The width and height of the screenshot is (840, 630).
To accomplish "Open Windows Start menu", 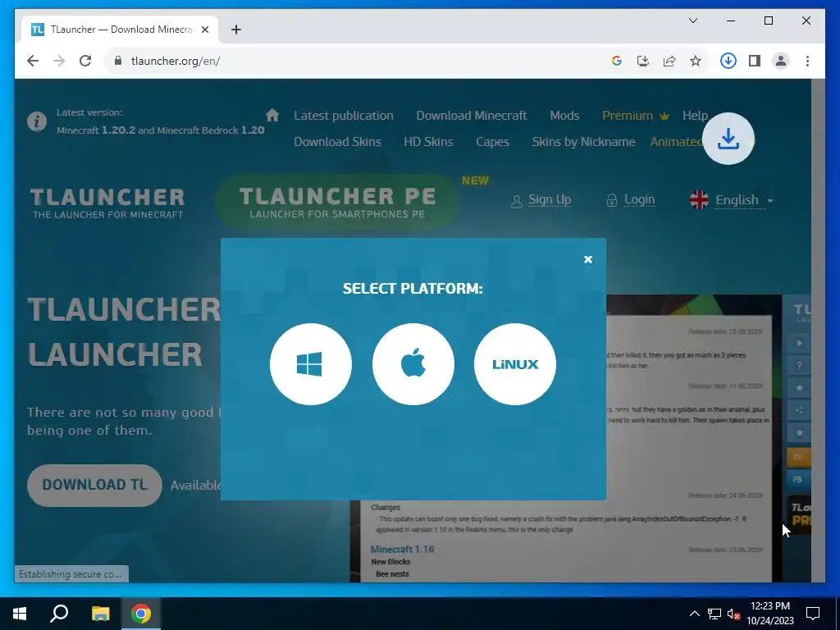I will pos(20,614).
